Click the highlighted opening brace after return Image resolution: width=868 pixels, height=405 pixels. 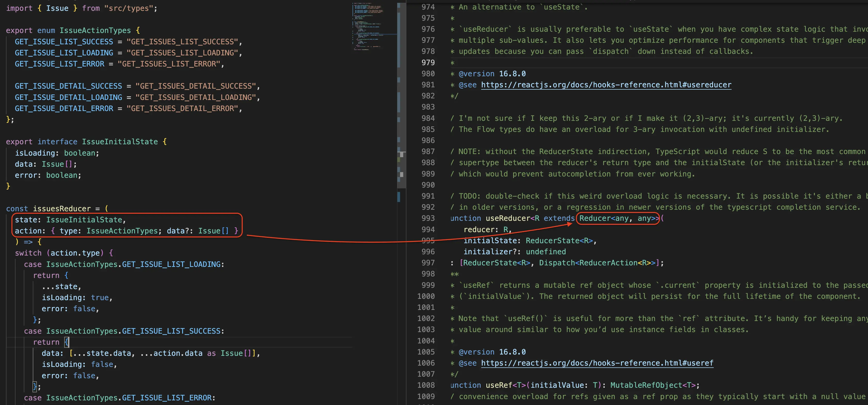pyautogui.click(x=67, y=342)
